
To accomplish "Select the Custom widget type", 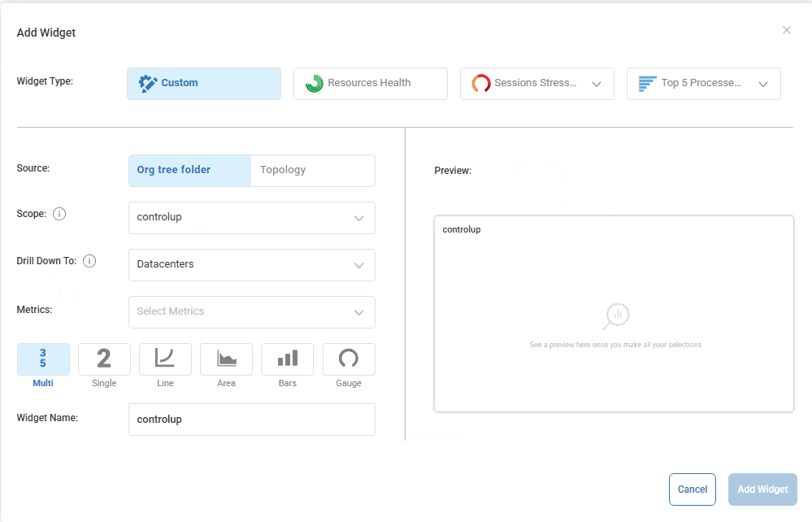I will [x=203, y=83].
